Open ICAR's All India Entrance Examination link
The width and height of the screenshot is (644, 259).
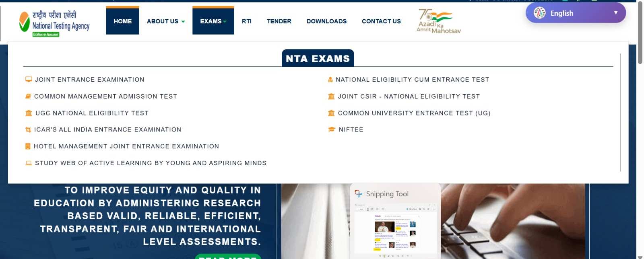107,129
